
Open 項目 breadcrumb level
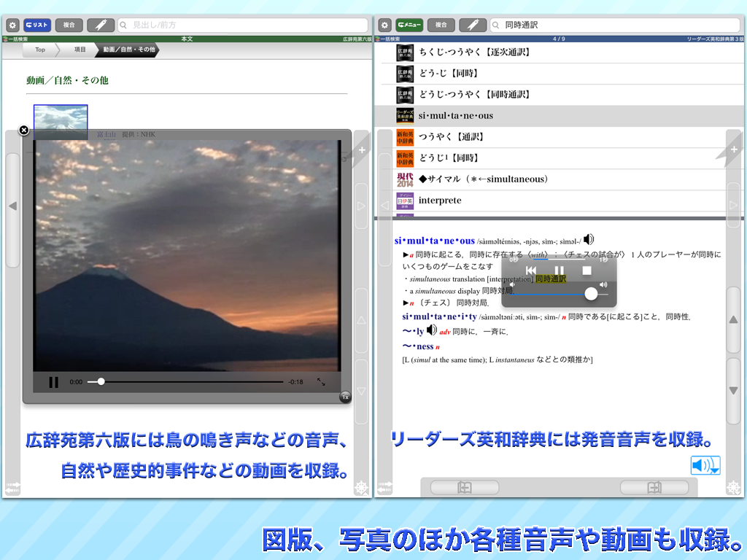[80, 50]
